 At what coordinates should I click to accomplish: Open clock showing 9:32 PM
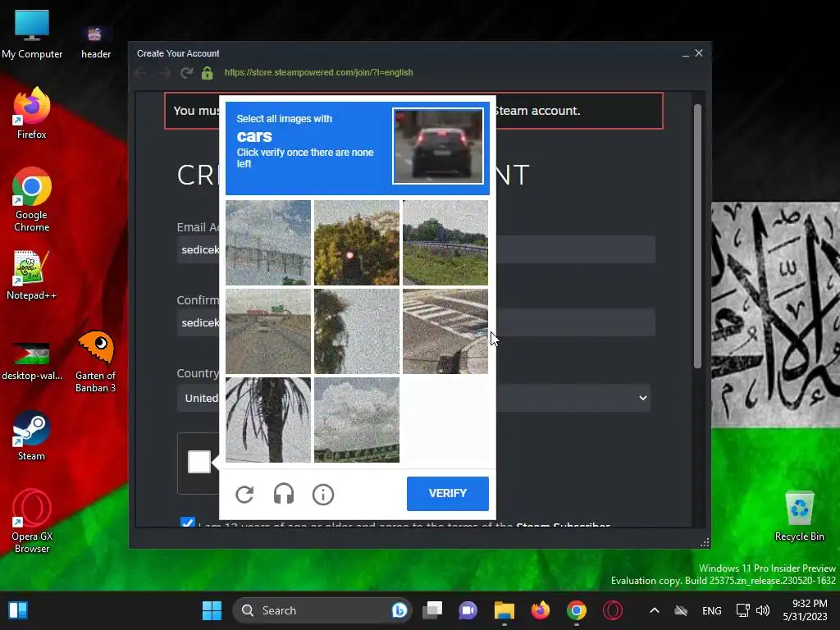pyautogui.click(x=806, y=610)
